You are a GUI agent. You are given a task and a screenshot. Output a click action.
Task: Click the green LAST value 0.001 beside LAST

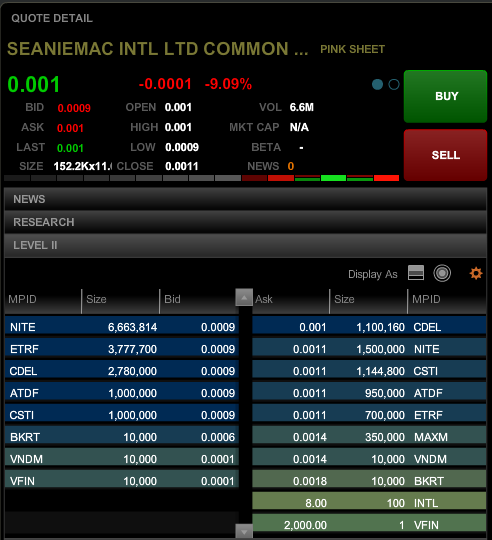click(x=70, y=148)
